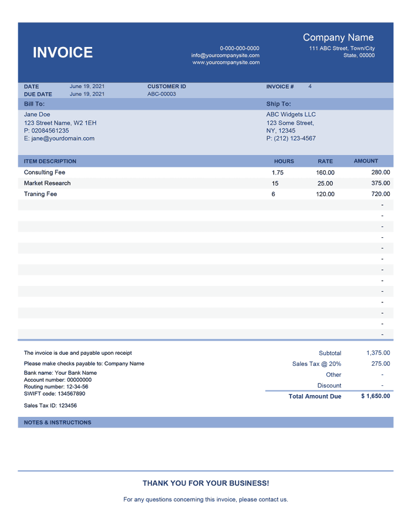
Task: Select the Total Amount Due $ 1,650.00
Action: coord(376,396)
